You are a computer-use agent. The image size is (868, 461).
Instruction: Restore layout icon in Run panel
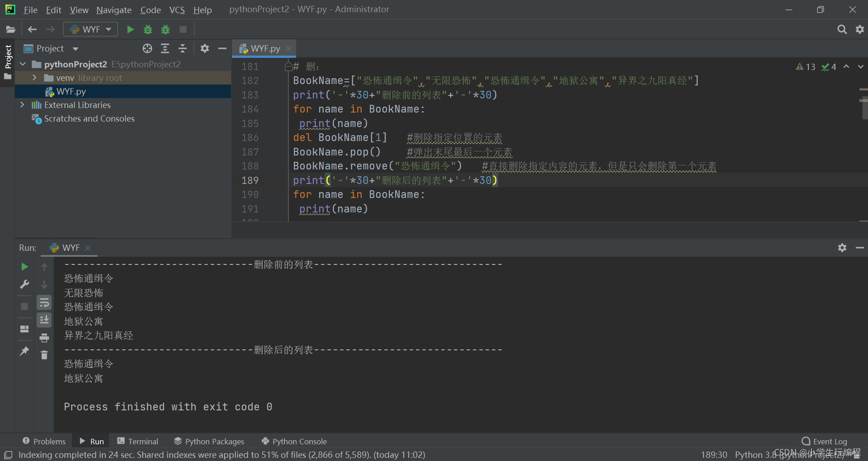pyautogui.click(x=24, y=329)
